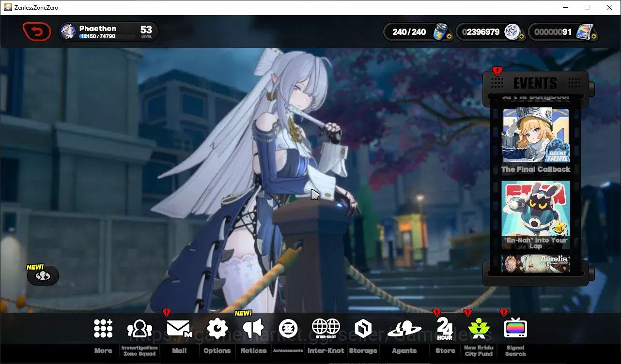This screenshot has height=364, width=621.
Task: Click the red back arrow button
Action: (37, 32)
